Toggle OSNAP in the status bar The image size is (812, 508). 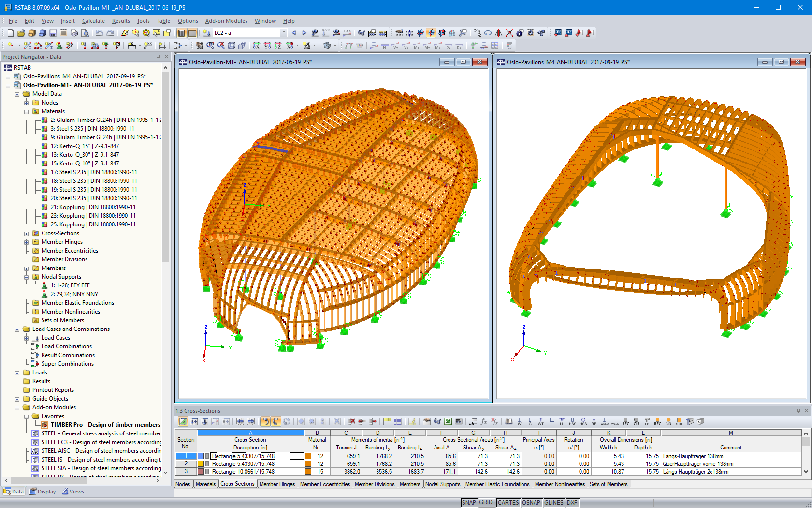pyautogui.click(x=531, y=503)
